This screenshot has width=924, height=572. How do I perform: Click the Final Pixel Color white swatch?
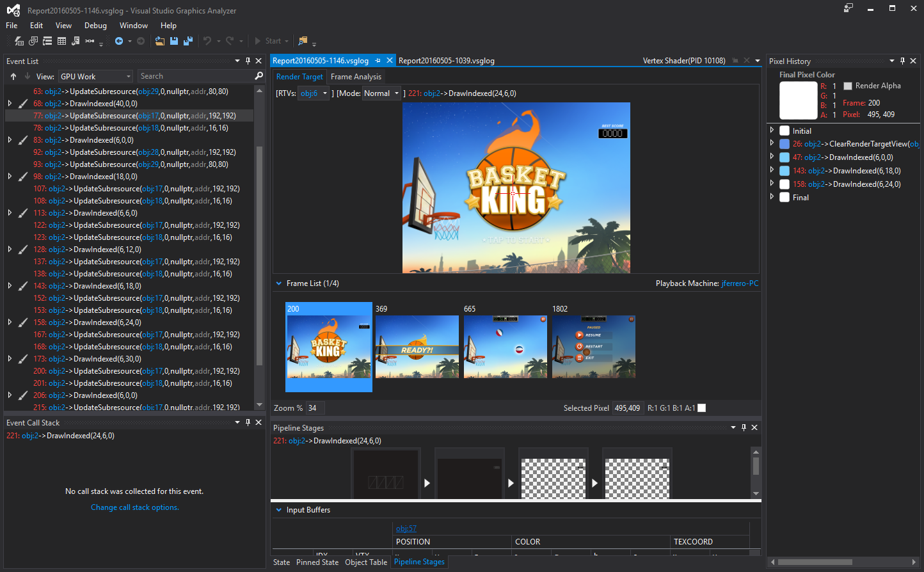coord(798,100)
